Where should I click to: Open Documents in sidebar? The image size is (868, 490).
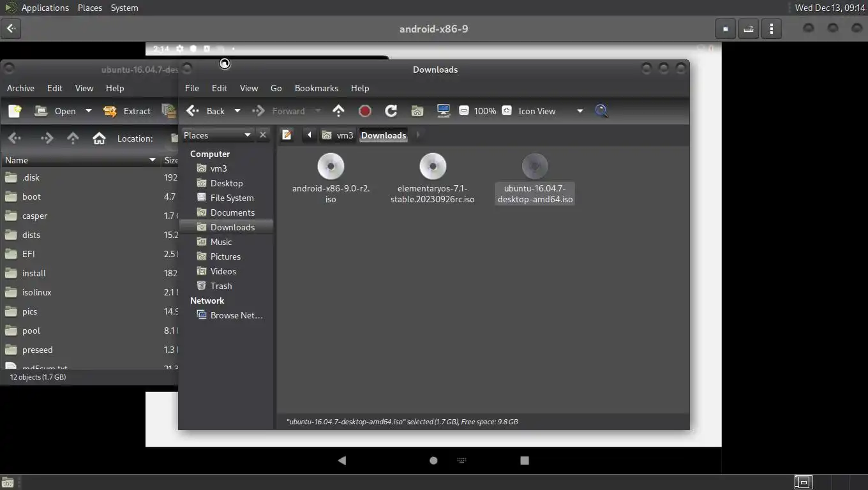(x=227, y=212)
